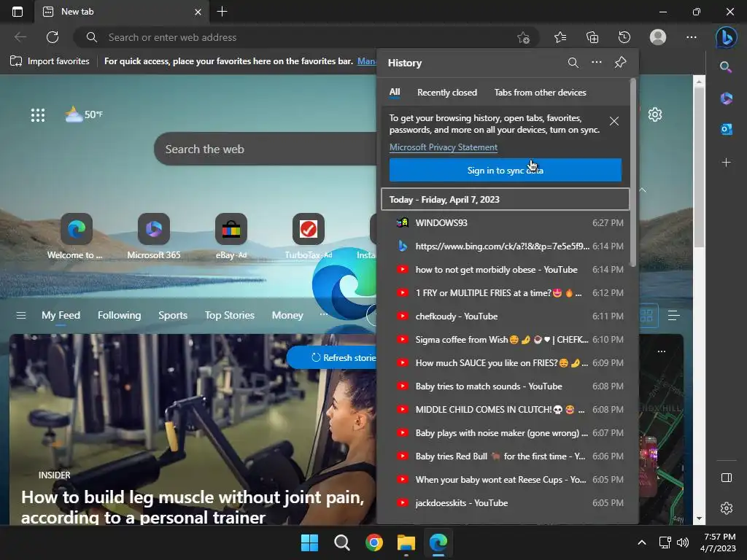
Task: Select the All history tab
Action: (x=395, y=93)
